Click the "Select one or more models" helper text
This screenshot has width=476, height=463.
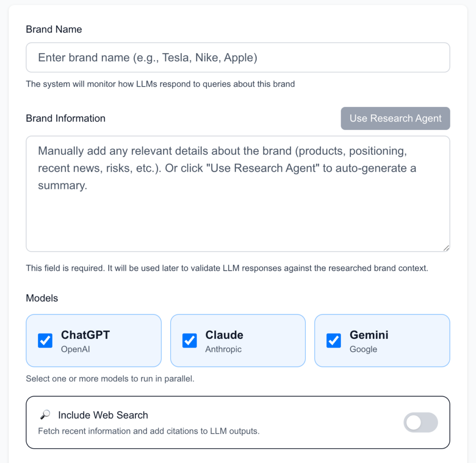tap(110, 379)
